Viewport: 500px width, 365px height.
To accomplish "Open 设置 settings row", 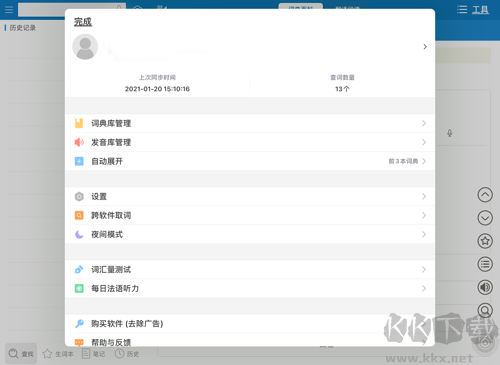I will (x=250, y=196).
